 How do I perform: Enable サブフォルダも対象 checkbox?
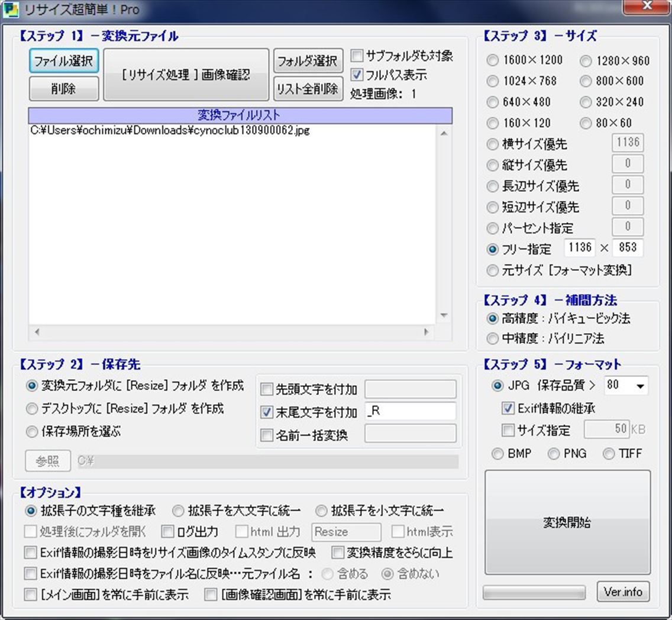pyautogui.click(x=357, y=56)
